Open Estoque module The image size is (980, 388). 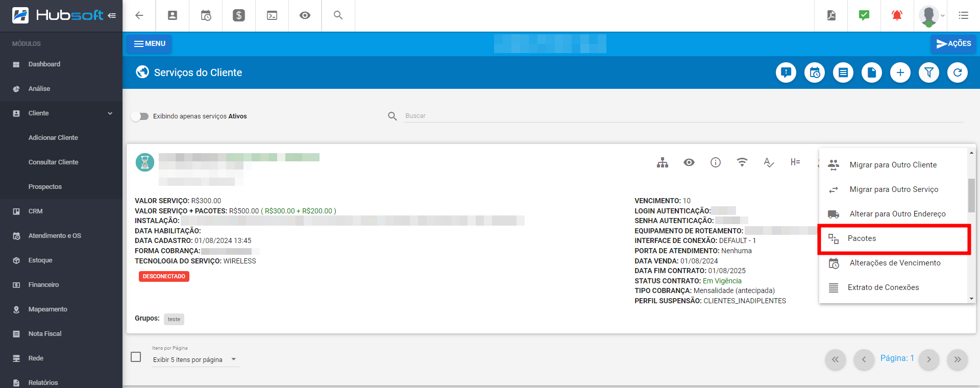pos(61,260)
